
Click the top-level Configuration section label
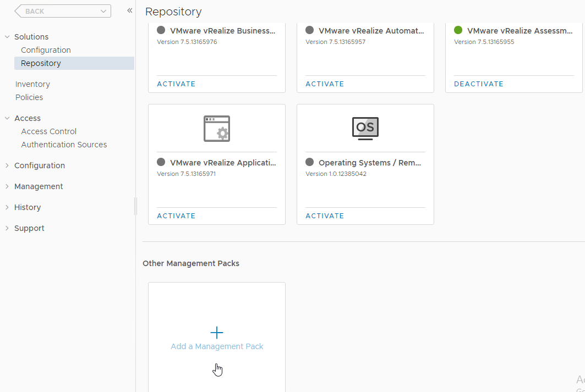click(40, 165)
